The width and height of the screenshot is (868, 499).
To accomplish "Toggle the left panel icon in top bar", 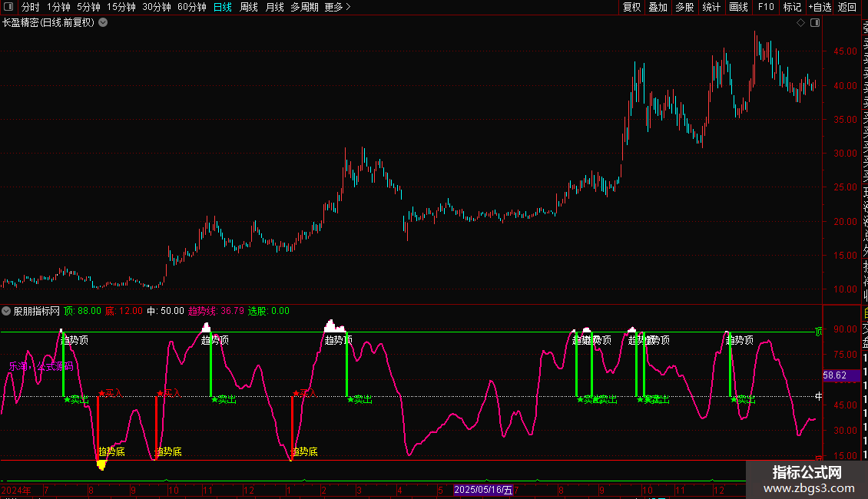I will pos(8,7).
